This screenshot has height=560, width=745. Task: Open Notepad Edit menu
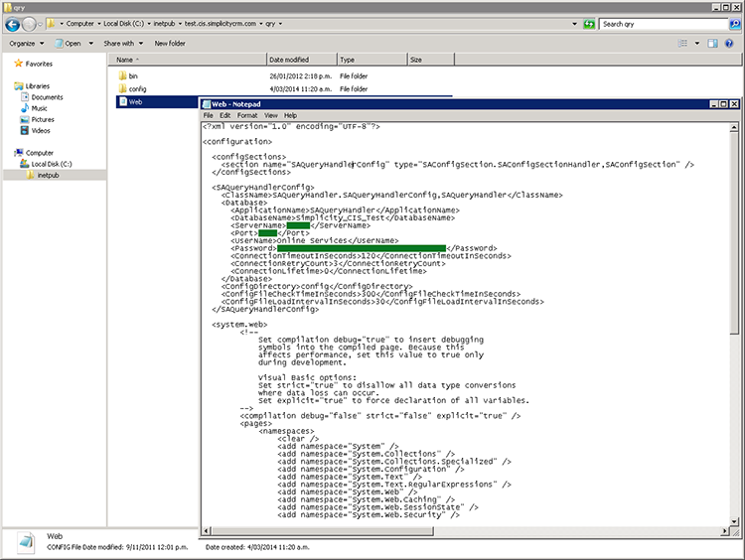click(x=224, y=115)
